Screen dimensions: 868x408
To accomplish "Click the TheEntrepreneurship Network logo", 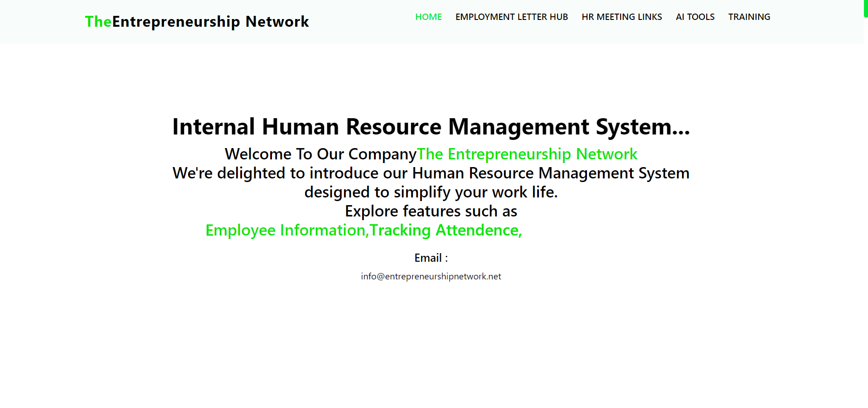I will coord(197,21).
